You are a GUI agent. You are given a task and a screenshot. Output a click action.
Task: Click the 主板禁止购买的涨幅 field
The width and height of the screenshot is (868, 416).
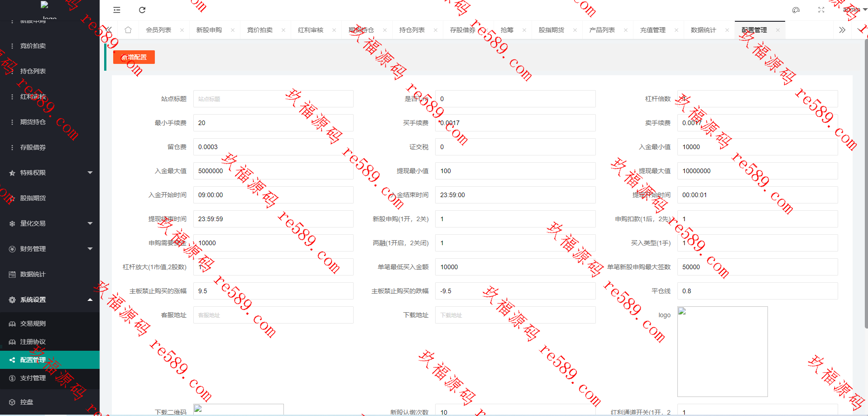273,291
